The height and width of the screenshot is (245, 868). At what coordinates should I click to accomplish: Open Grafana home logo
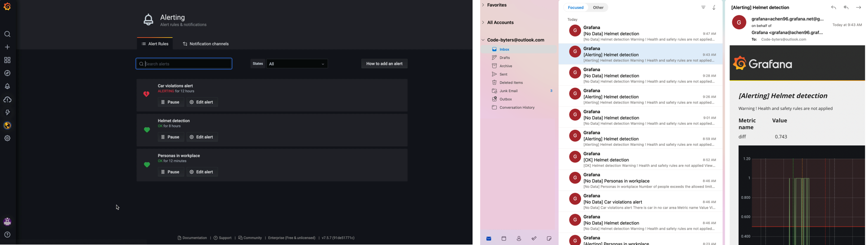point(7,7)
